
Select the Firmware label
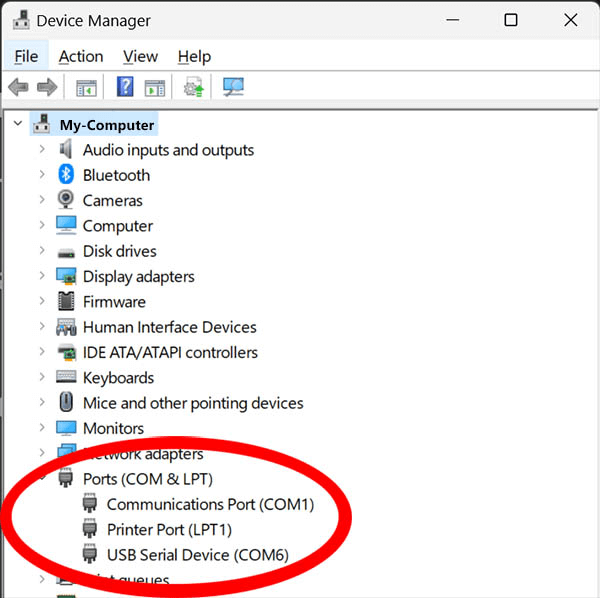(114, 302)
